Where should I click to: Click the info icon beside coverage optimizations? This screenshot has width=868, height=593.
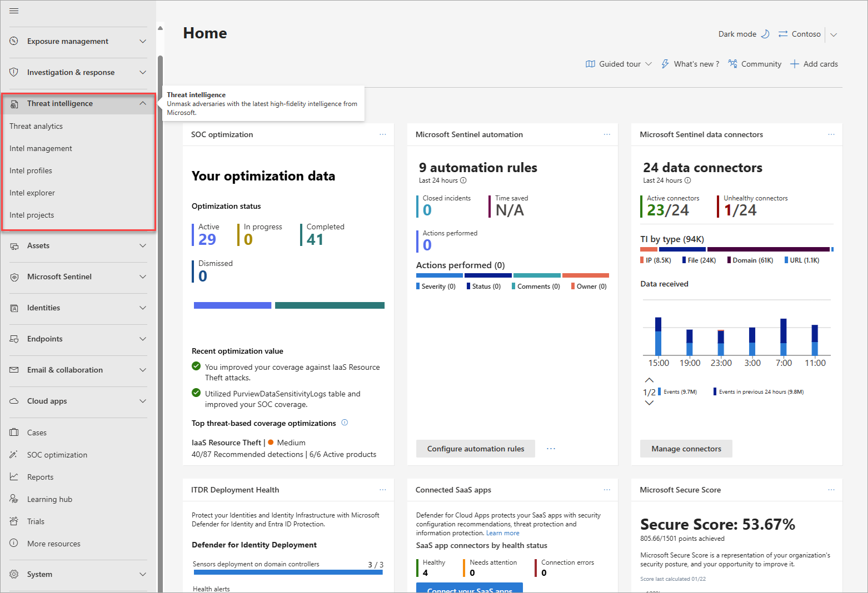coord(345,423)
